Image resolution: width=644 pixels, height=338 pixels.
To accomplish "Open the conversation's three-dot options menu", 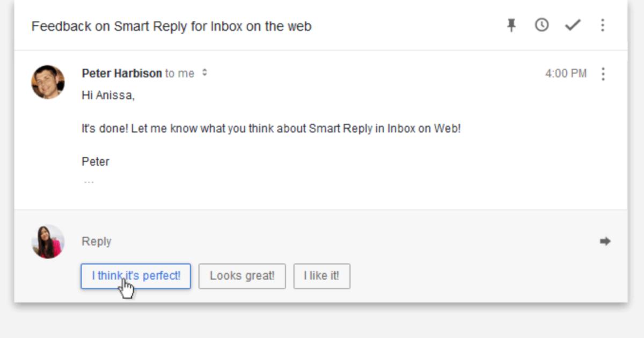I will coord(603,25).
